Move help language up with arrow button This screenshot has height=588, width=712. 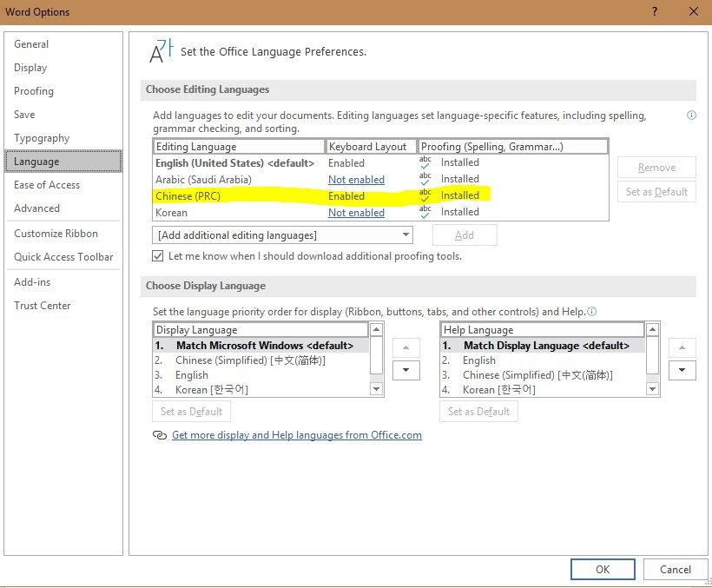[682, 347]
